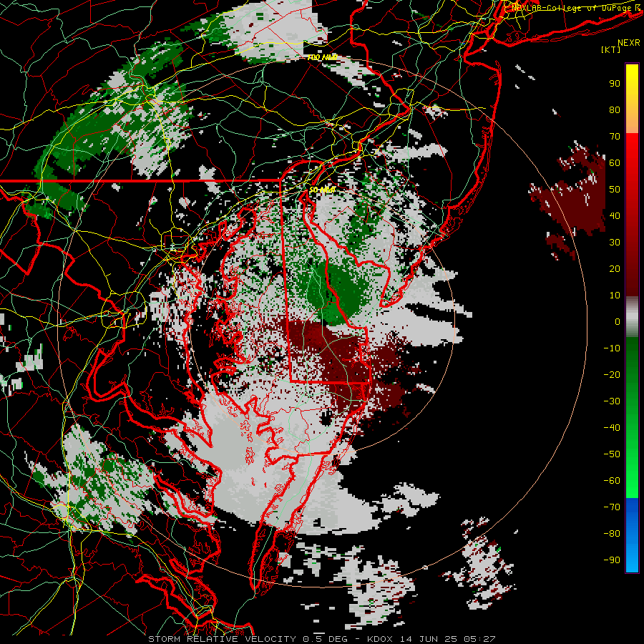Click the 10 knot scale label
The width and height of the screenshot is (644, 644).
[615, 296]
